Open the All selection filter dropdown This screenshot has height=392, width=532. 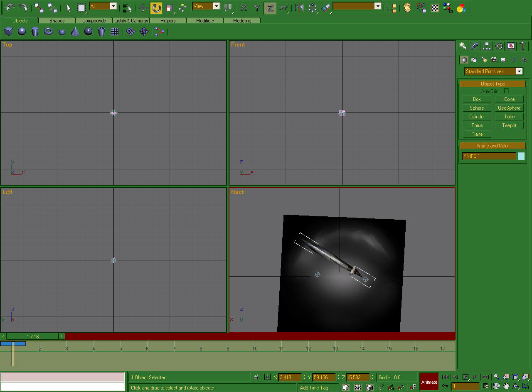coord(103,6)
